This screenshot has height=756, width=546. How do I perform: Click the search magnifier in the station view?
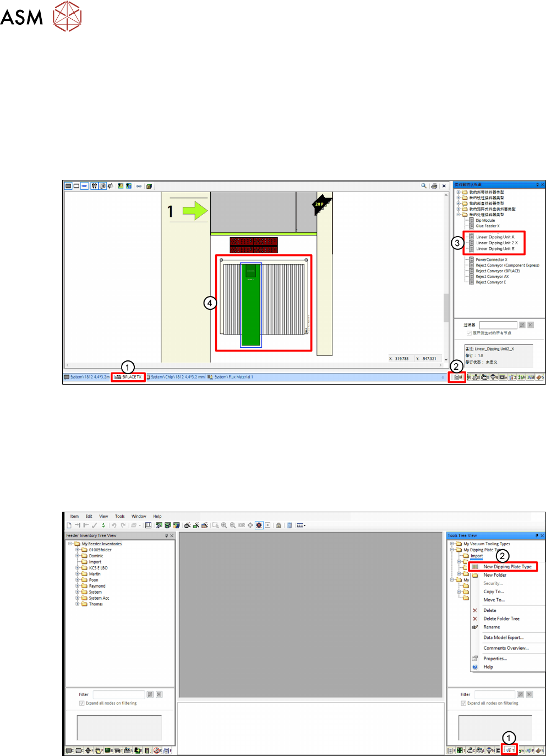click(424, 186)
